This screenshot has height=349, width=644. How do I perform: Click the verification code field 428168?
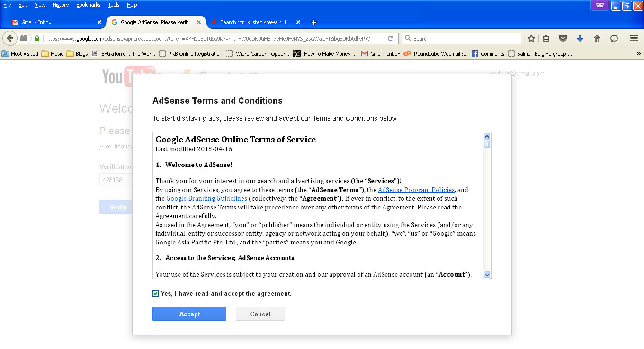coord(116,180)
